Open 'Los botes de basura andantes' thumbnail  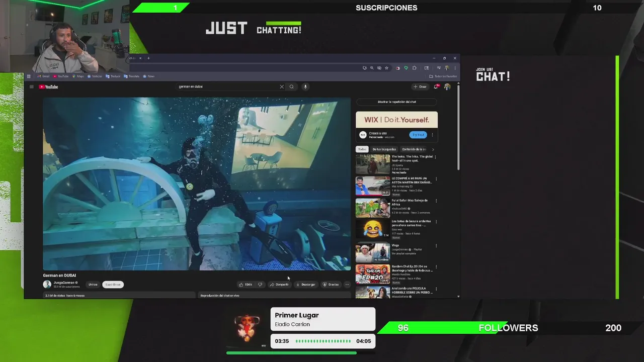tap(373, 230)
